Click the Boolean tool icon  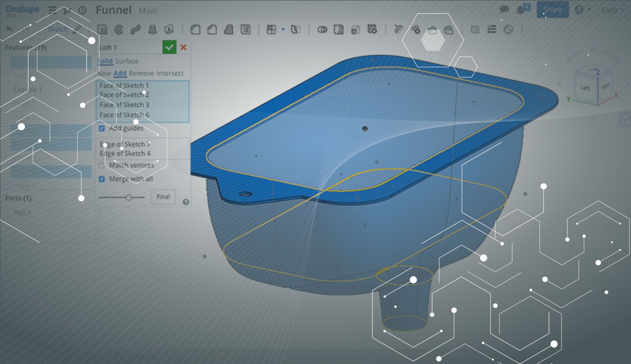pos(322,30)
